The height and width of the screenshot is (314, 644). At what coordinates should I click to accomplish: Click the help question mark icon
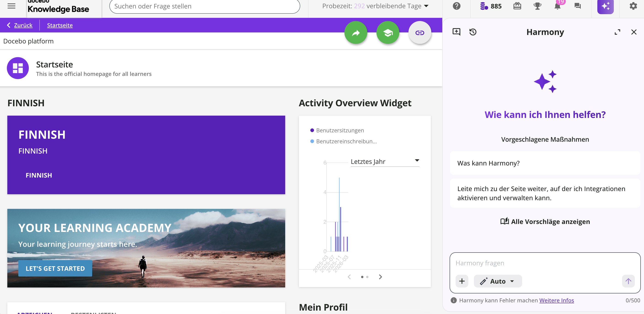(456, 6)
